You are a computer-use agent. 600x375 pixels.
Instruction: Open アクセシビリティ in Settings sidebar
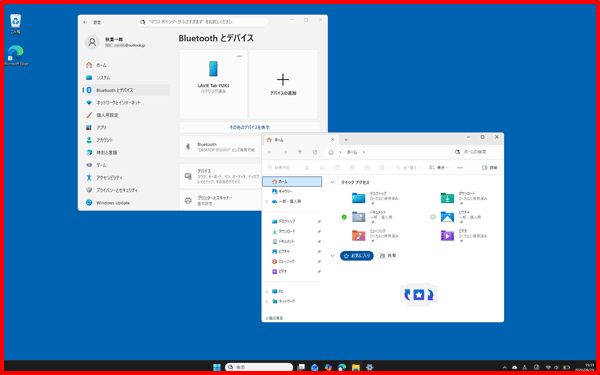point(126,178)
